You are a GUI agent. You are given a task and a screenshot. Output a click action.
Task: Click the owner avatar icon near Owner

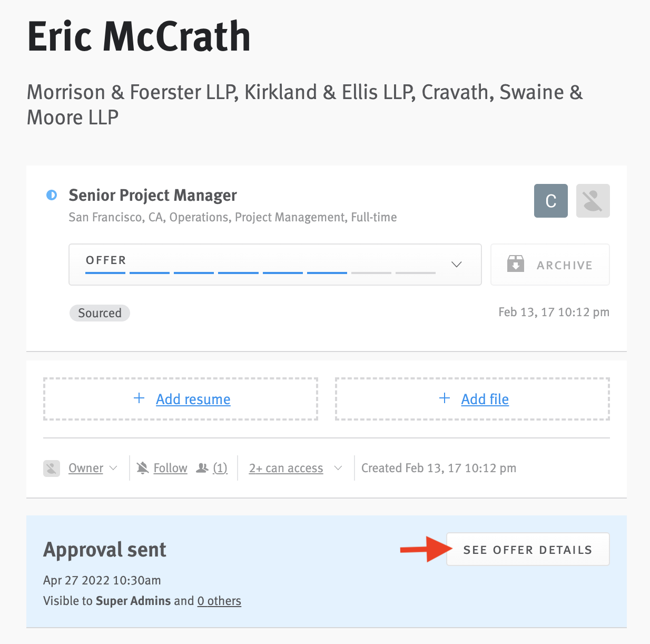coord(51,468)
